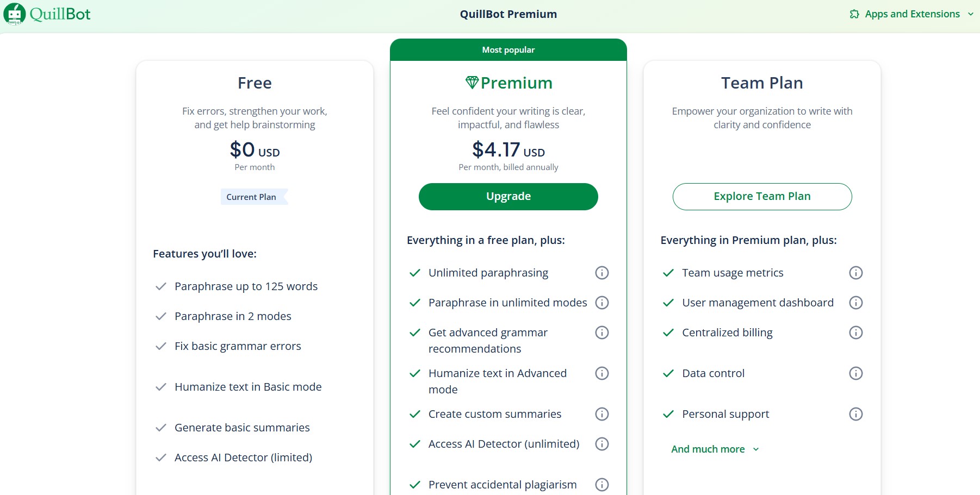
Task: Open info for Humanize text in Advanced mode
Action: tap(602, 373)
